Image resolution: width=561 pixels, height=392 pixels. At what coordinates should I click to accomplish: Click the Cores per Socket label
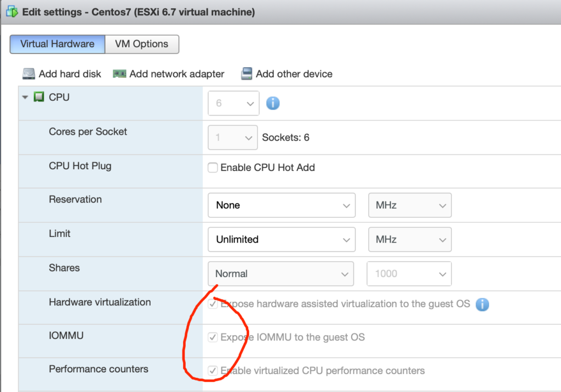click(88, 131)
